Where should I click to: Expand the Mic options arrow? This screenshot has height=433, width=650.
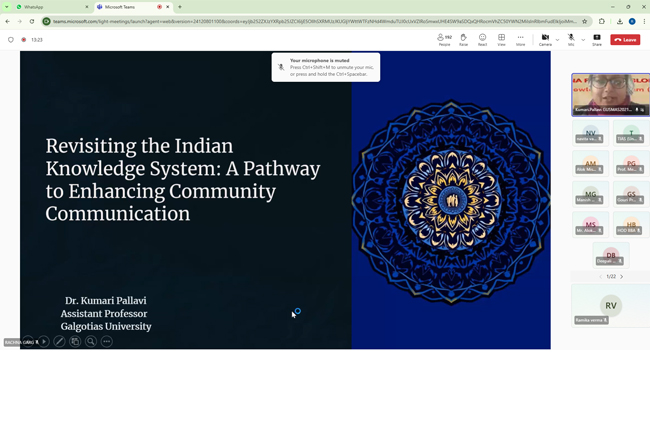tap(583, 40)
